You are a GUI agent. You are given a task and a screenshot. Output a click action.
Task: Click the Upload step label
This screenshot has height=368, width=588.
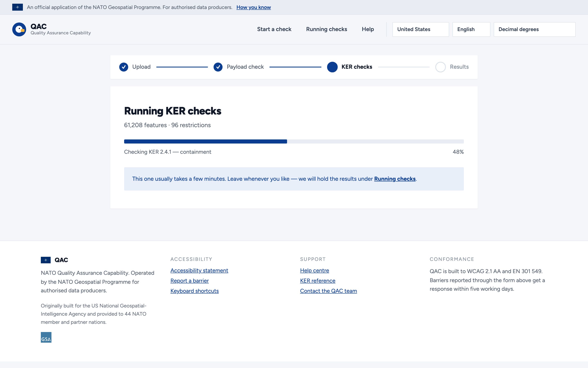point(141,67)
